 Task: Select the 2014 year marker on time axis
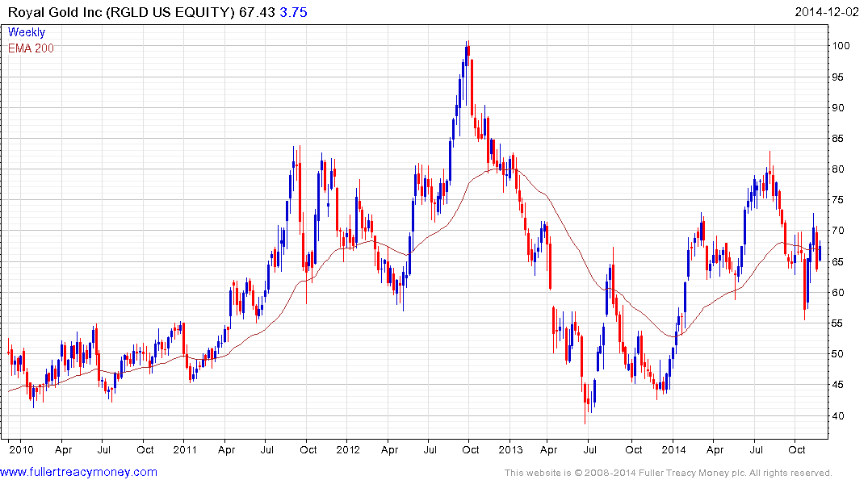click(x=673, y=449)
